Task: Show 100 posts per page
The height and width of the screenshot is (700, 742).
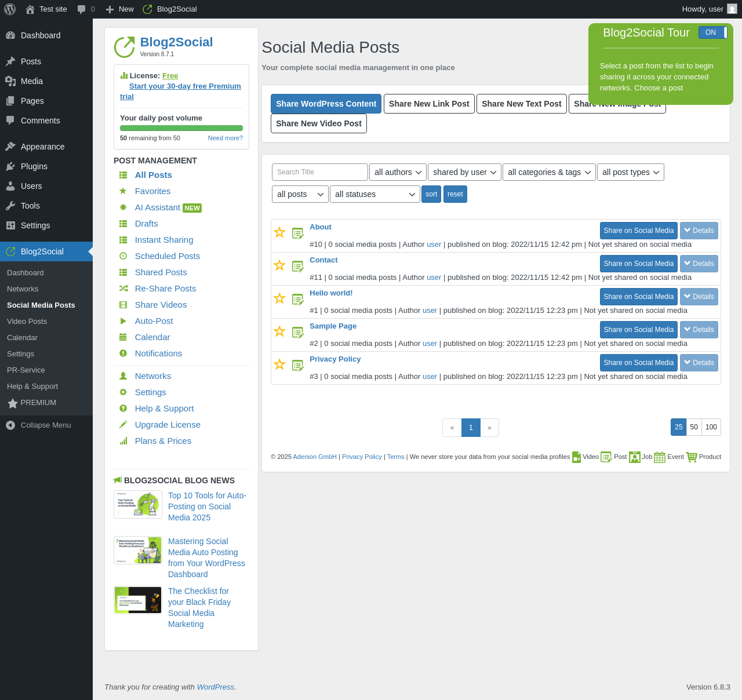Action: click(711, 427)
